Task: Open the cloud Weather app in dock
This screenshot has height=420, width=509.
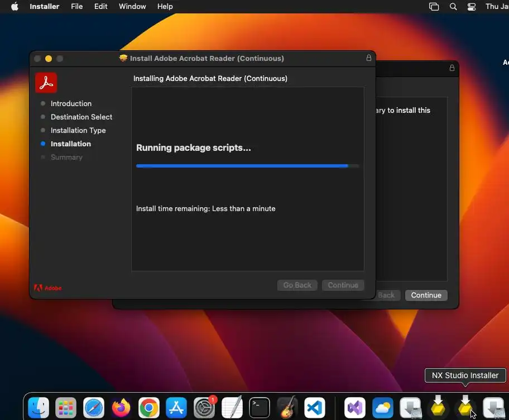Action: (x=382, y=408)
